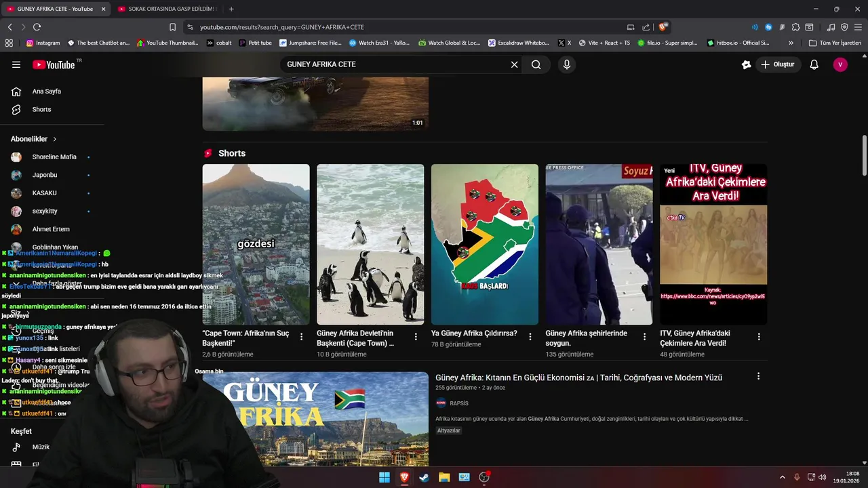Open a new browser tab
Viewport: 868px width, 488px height.
coord(231,9)
